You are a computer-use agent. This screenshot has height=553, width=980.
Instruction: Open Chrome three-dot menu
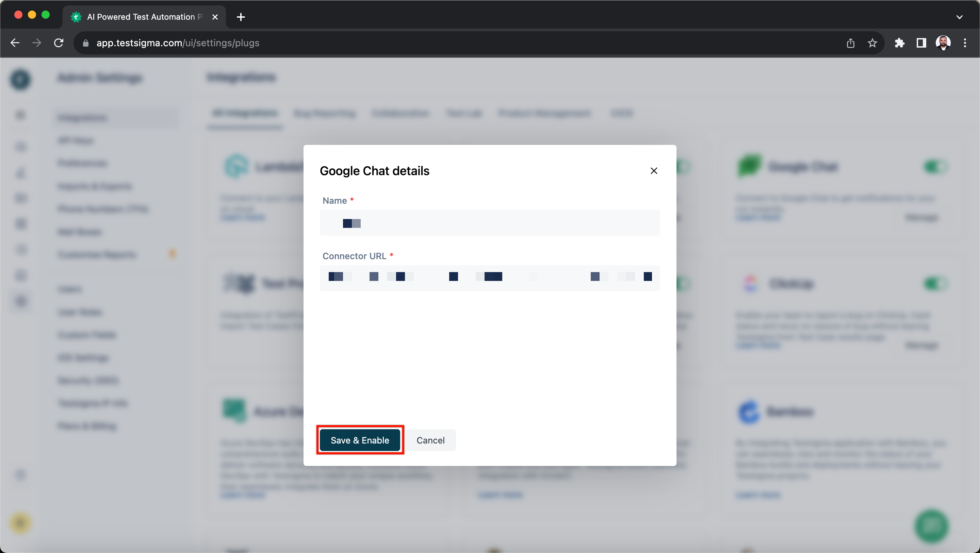tap(965, 43)
